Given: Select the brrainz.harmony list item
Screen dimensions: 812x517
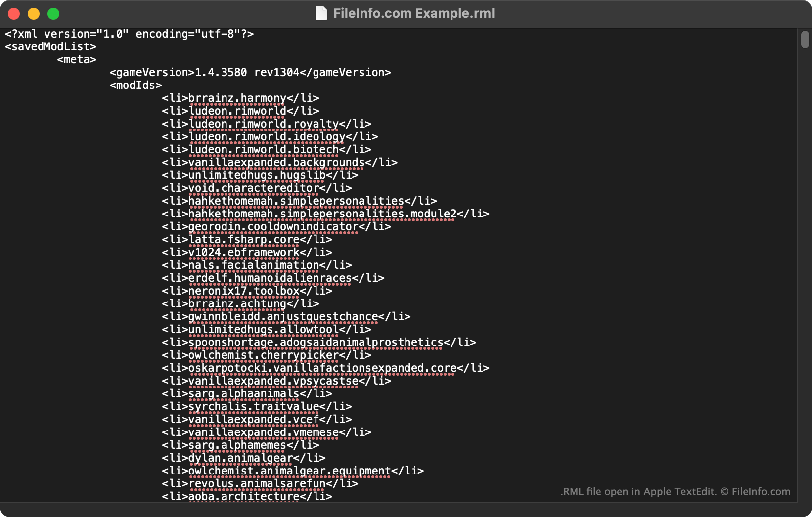Looking at the screenshot, I should (240, 98).
